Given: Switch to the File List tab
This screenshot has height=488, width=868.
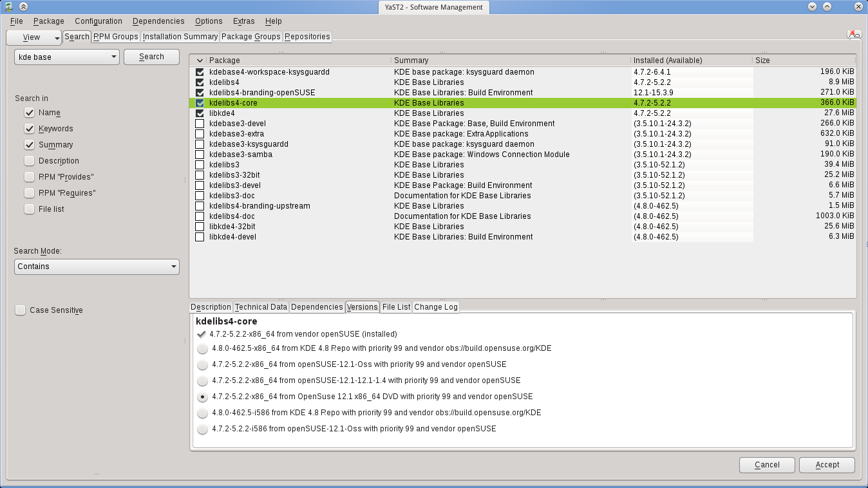Looking at the screenshot, I should point(395,306).
